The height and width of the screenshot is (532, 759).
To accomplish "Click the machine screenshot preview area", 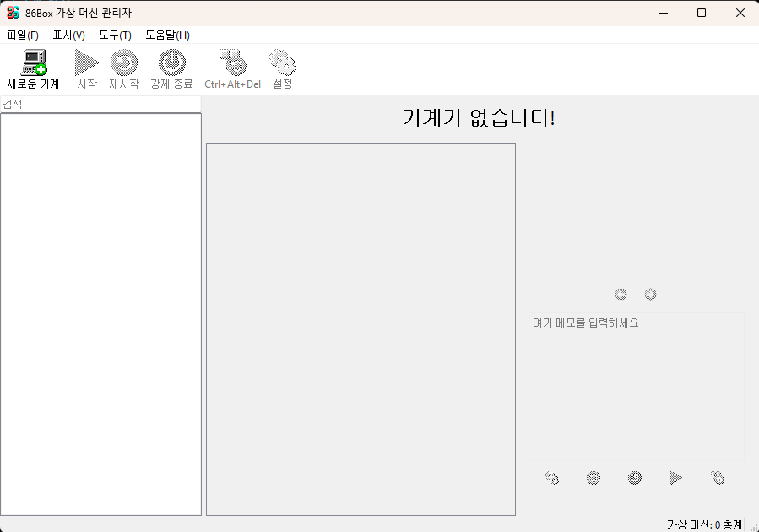I will click(361, 329).
